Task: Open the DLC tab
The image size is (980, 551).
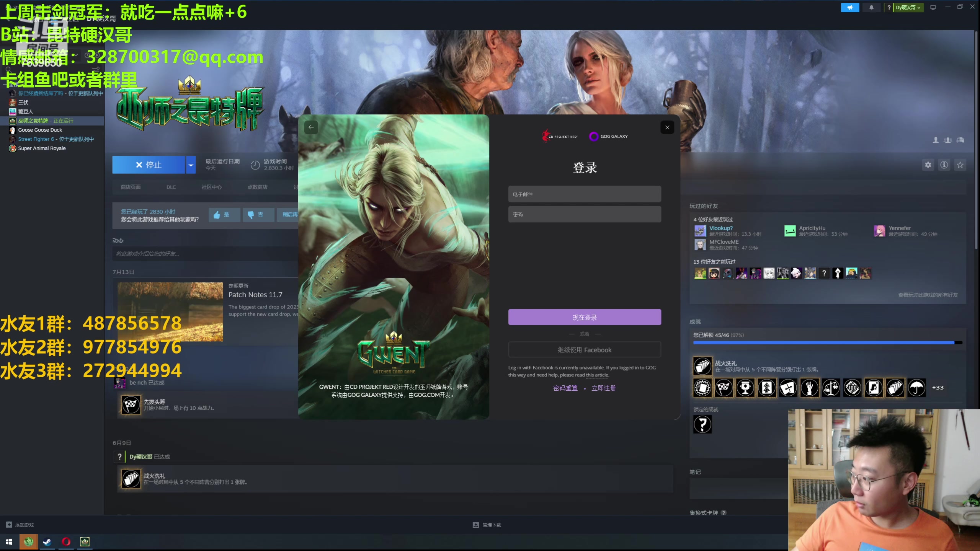Action: pyautogui.click(x=171, y=187)
